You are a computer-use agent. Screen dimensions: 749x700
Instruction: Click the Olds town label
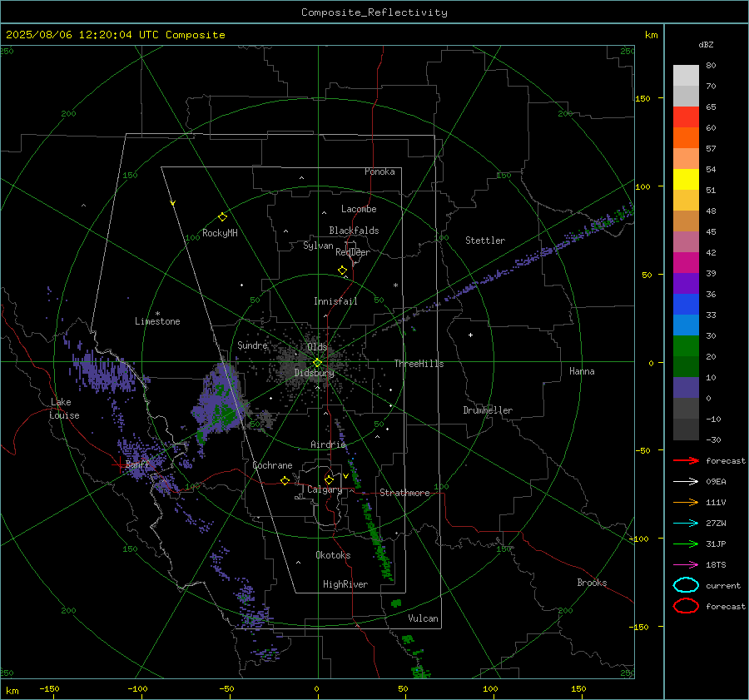pos(317,347)
